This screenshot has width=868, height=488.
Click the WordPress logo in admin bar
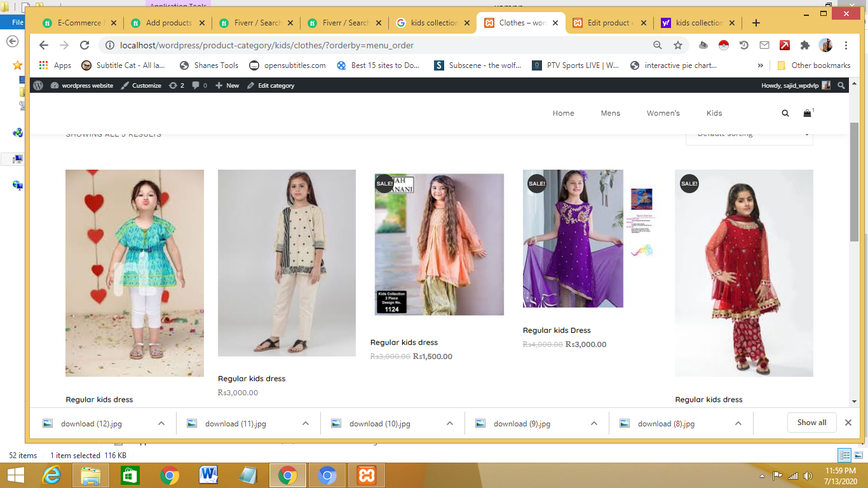click(37, 85)
